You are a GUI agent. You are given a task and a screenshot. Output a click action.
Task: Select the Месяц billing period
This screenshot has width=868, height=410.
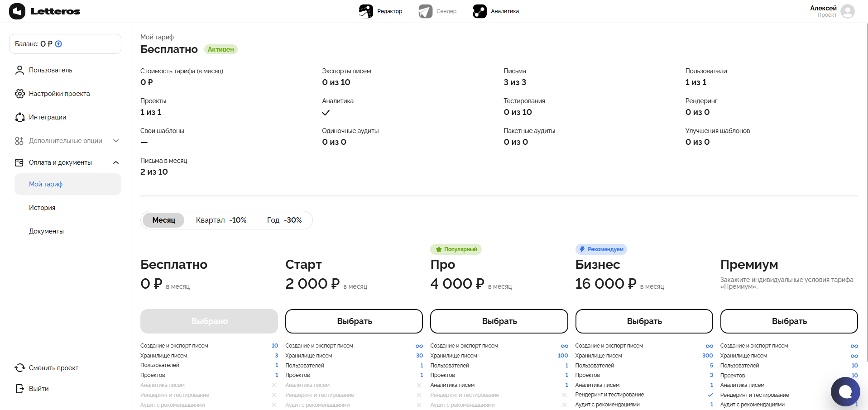click(163, 220)
